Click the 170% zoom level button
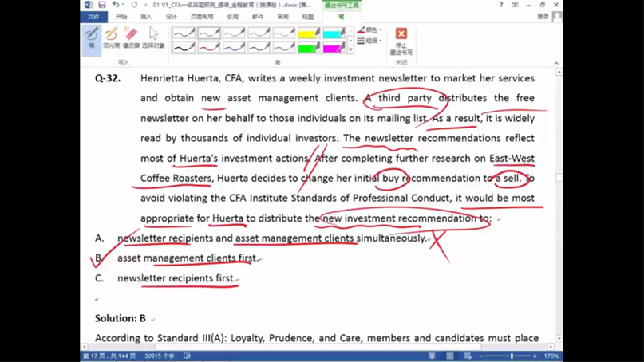The width and height of the screenshot is (644, 362). [551, 356]
